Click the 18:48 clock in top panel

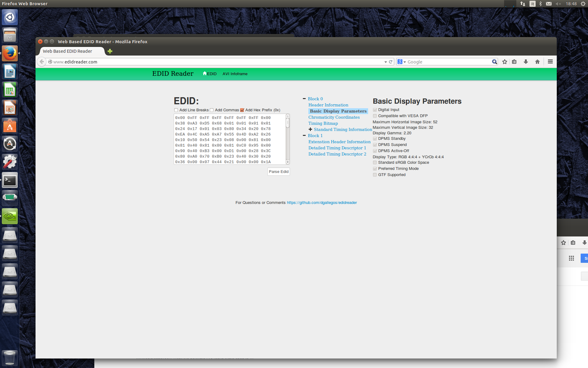tap(571, 4)
